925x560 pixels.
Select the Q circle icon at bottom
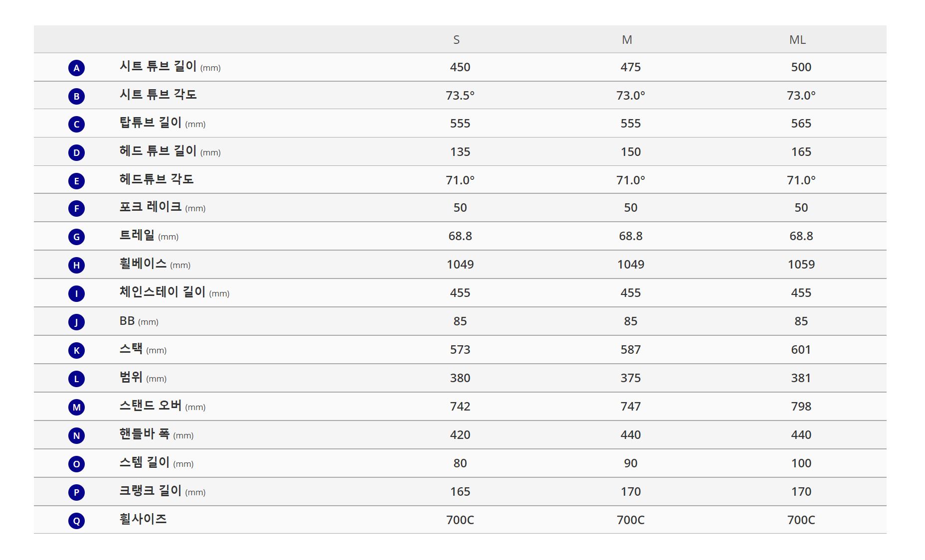[x=76, y=521]
